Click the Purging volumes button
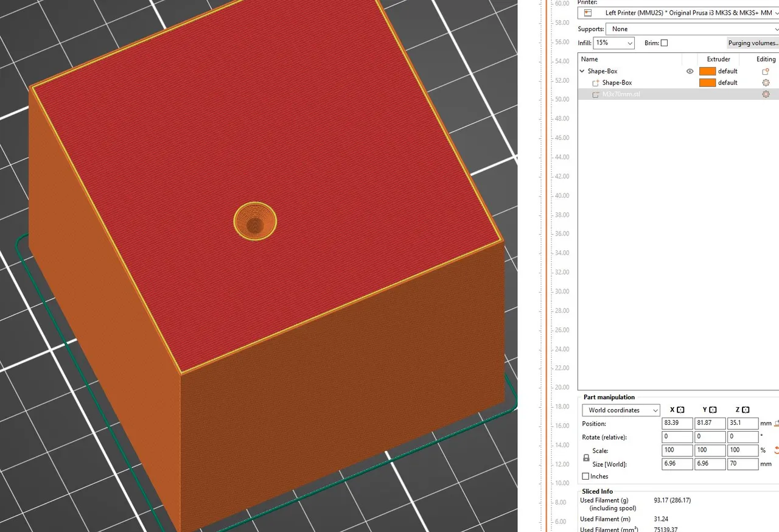The height and width of the screenshot is (532, 779). [x=753, y=43]
